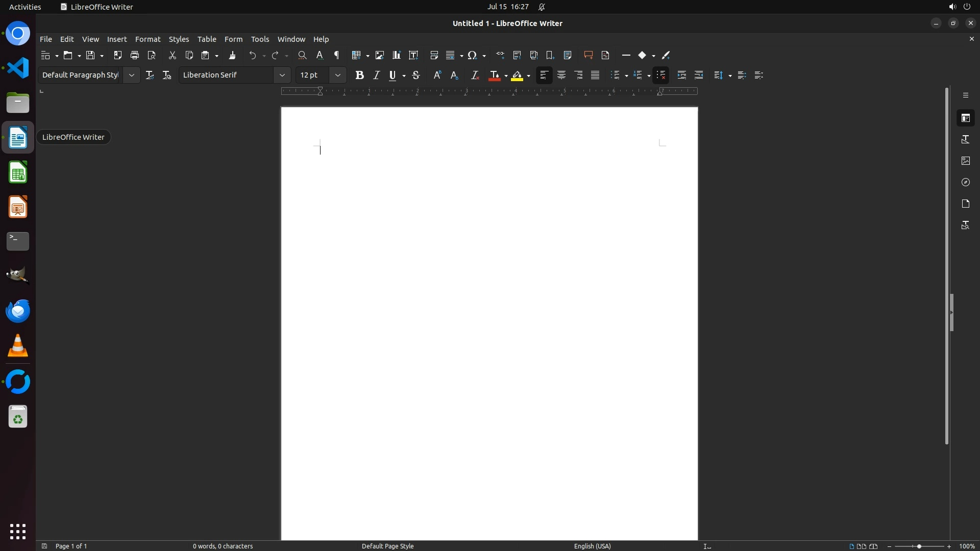Screen dimensions: 980x551
Task: Click the Print icon in toolbar
Action: [135, 55]
